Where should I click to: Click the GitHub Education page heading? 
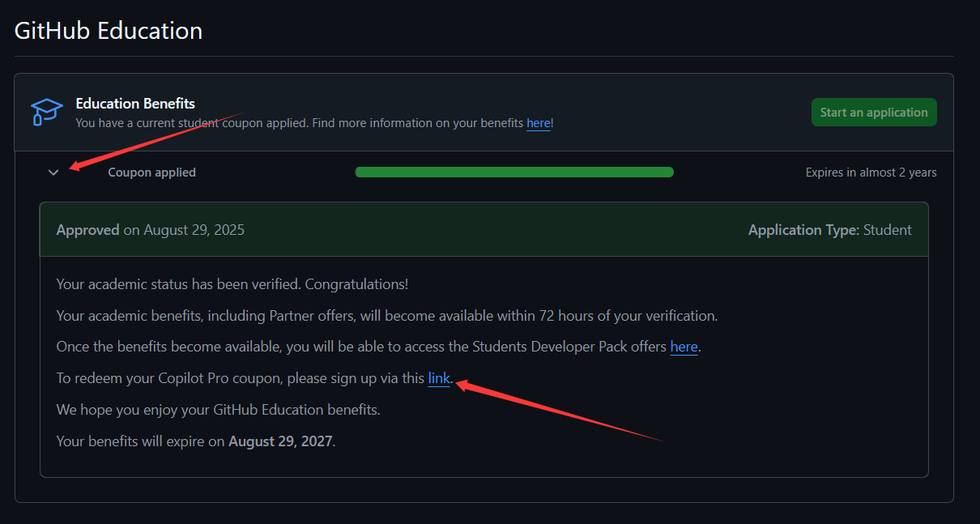point(109,31)
